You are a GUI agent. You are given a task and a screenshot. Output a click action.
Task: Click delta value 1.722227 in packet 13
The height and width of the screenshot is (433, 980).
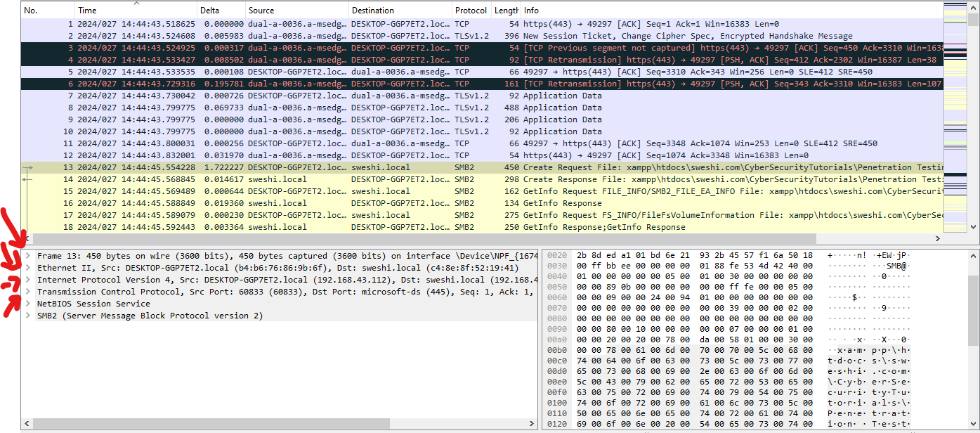click(224, 167)
